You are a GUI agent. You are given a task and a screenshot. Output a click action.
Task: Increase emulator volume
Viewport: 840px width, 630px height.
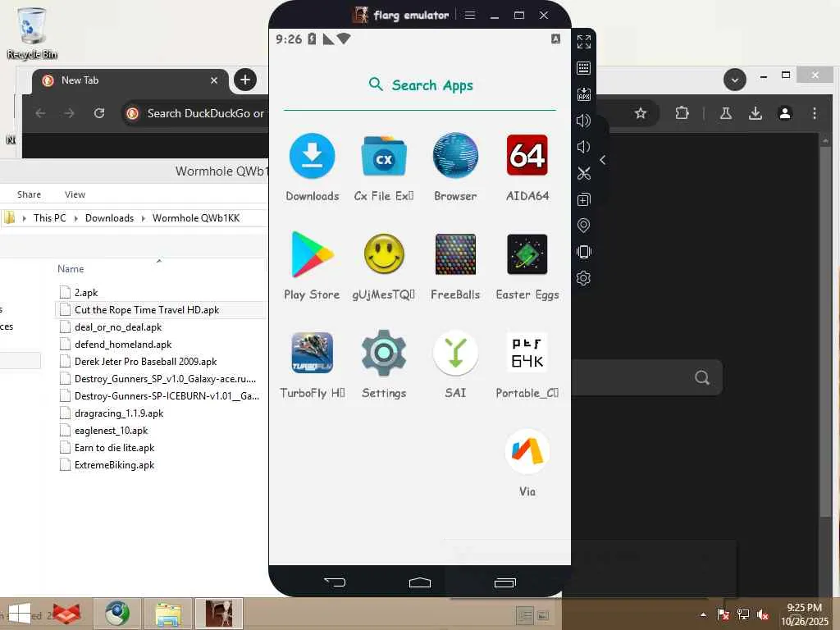584,121
